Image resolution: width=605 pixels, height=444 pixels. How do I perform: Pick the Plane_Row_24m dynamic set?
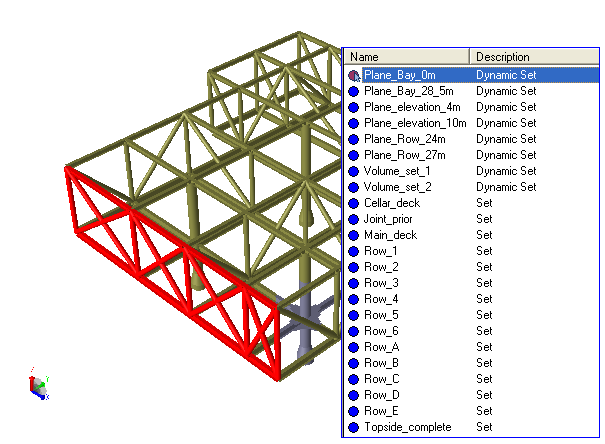coord(404,139)
